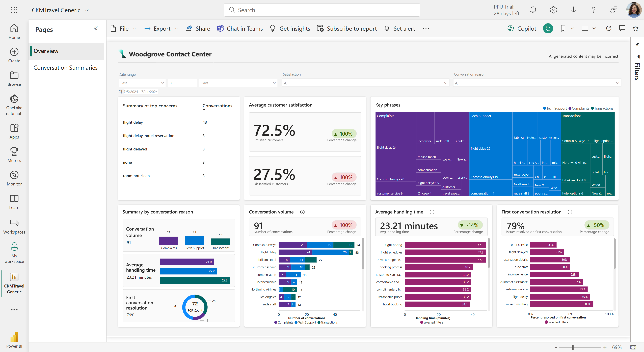Add report to favorites star
The width and height of the screenshot is (644, 352).
click(x=635, y=28)
